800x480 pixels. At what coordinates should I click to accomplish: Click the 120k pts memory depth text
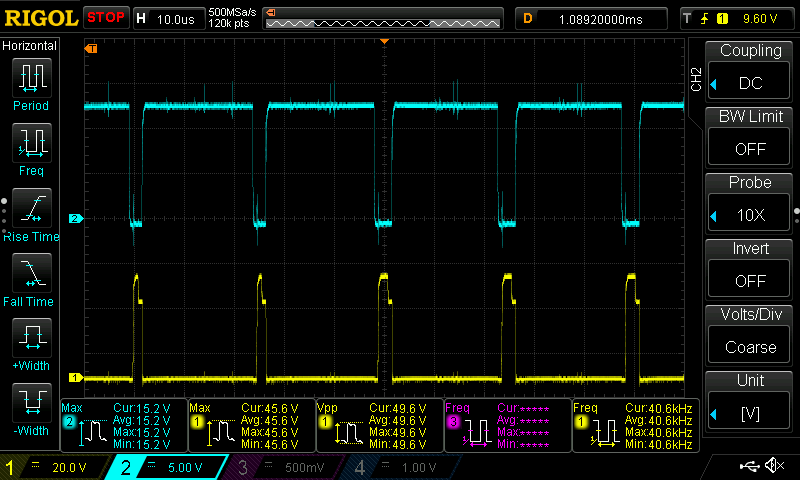229,23
